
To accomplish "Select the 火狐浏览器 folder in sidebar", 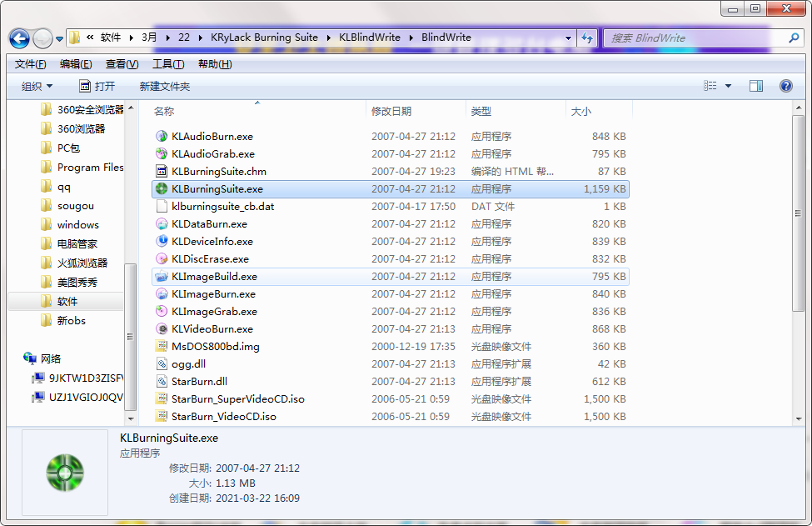I will [74, 263].
